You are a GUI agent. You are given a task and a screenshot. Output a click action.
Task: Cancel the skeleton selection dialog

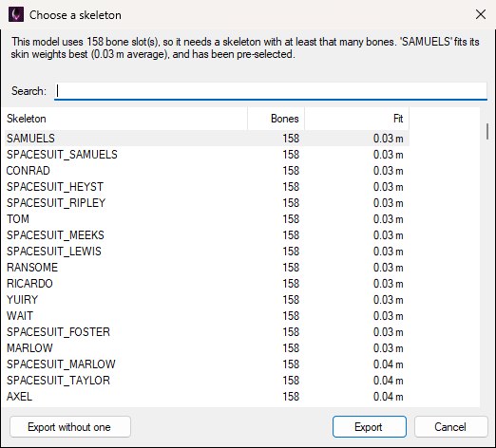[x=450, y=427]
